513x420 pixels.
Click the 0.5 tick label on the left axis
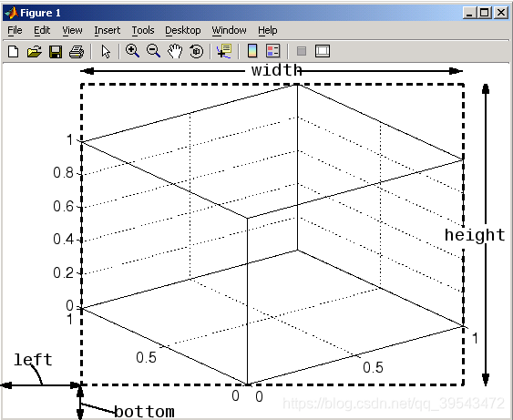(x=146, y=357)
